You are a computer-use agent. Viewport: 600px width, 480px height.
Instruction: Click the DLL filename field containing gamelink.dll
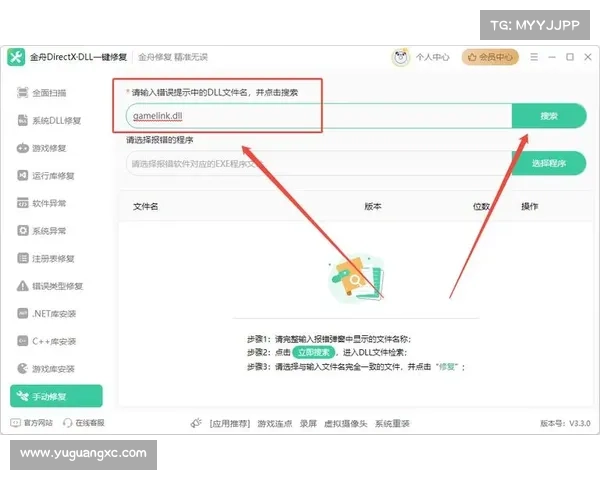[319, 116]
